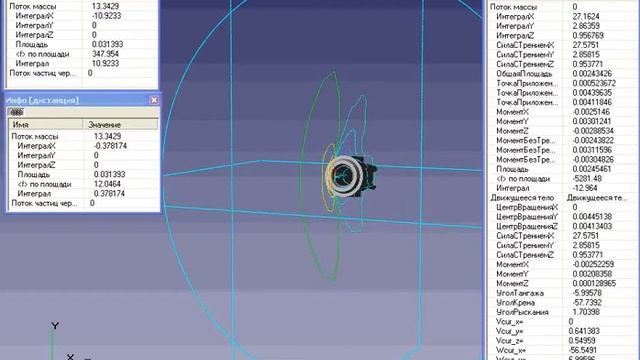Screen dimensions: 640x360
Task: Select the value 347.954
Action: click(x=106, y=54)
